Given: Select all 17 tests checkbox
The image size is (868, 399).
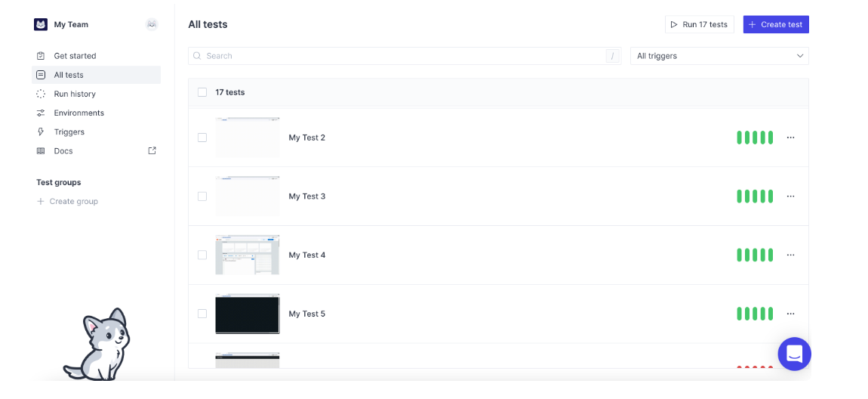Looking at the screenshot, I should [x=202, y=92].
